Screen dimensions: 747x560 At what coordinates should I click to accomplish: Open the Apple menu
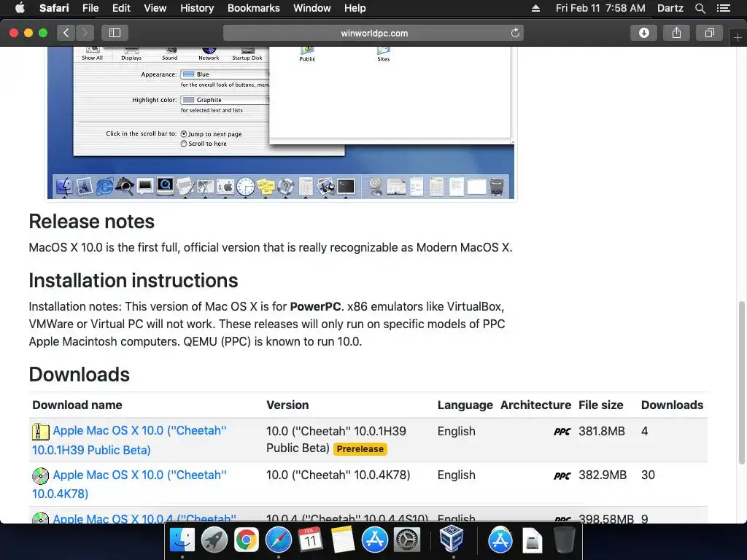[20, 8]
